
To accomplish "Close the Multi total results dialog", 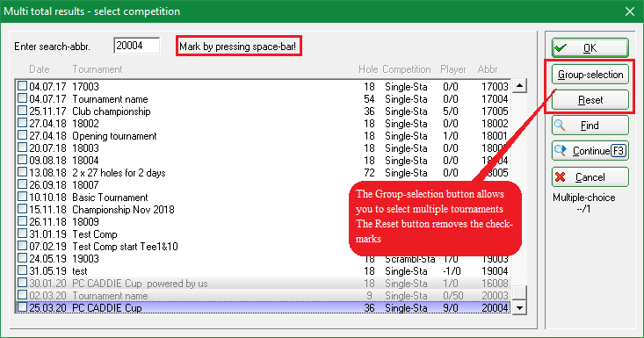I will [x=630, y=11].
